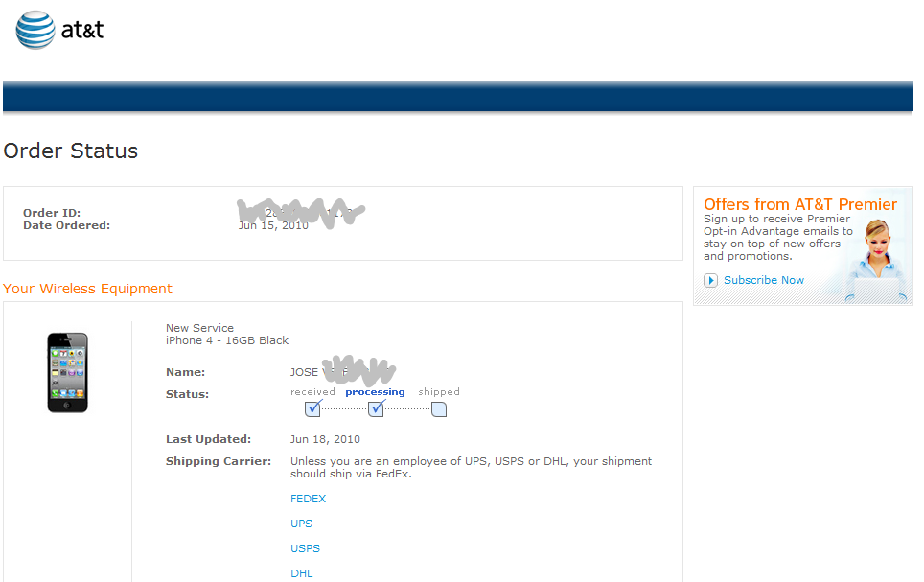Click the 'Name:' label
924x582 pixels.
point(186,372)
